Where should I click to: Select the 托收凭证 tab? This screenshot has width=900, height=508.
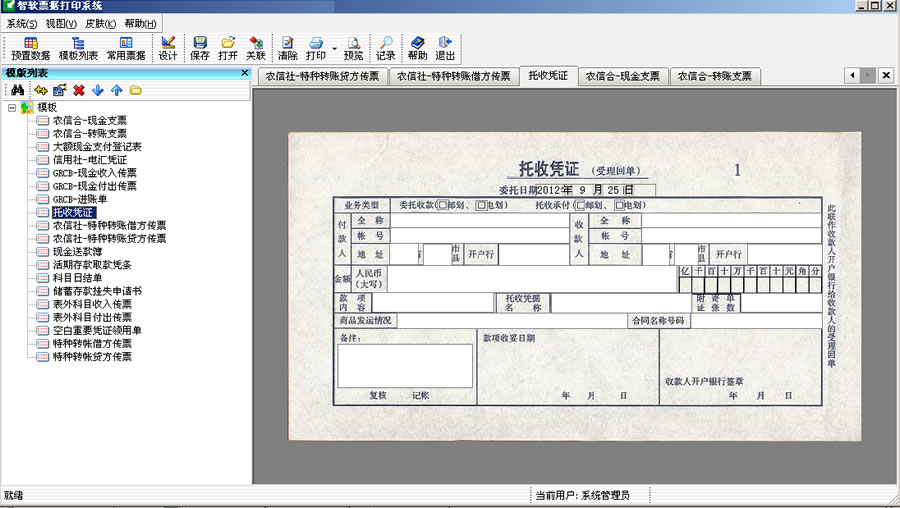coord(548,75)
